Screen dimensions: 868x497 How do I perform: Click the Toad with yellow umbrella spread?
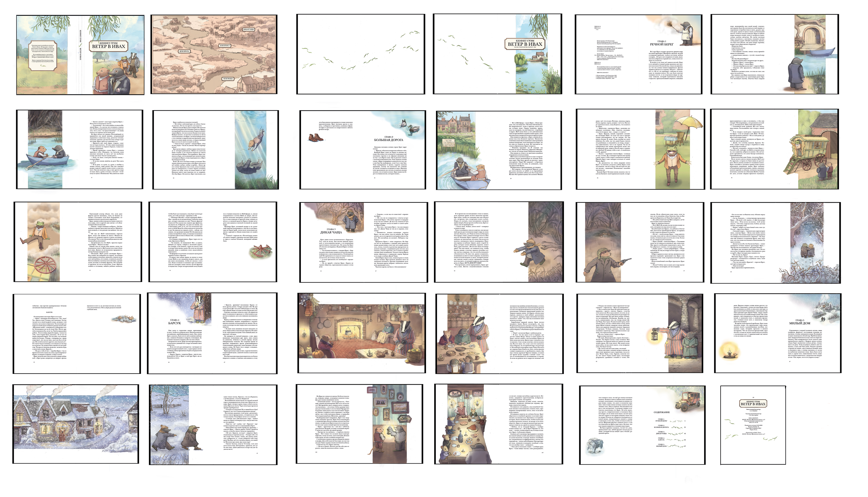(640, 149)
